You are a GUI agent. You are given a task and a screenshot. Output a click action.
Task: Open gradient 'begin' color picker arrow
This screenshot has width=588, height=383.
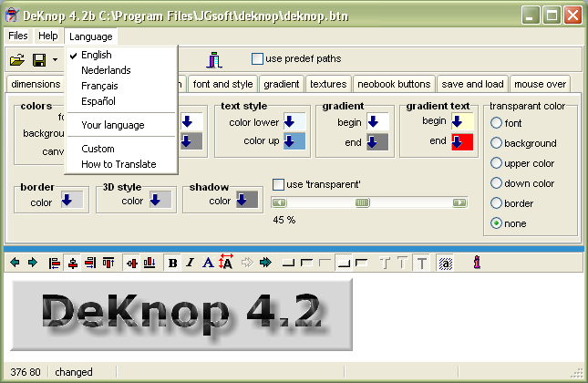(373, 122)
